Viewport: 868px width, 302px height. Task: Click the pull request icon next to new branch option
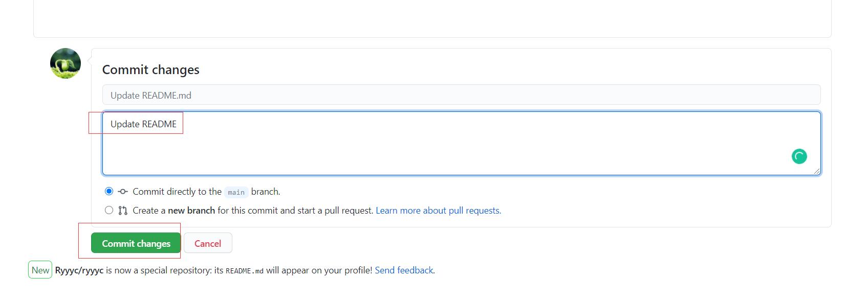pyautogui.click(x=122, y=210)
